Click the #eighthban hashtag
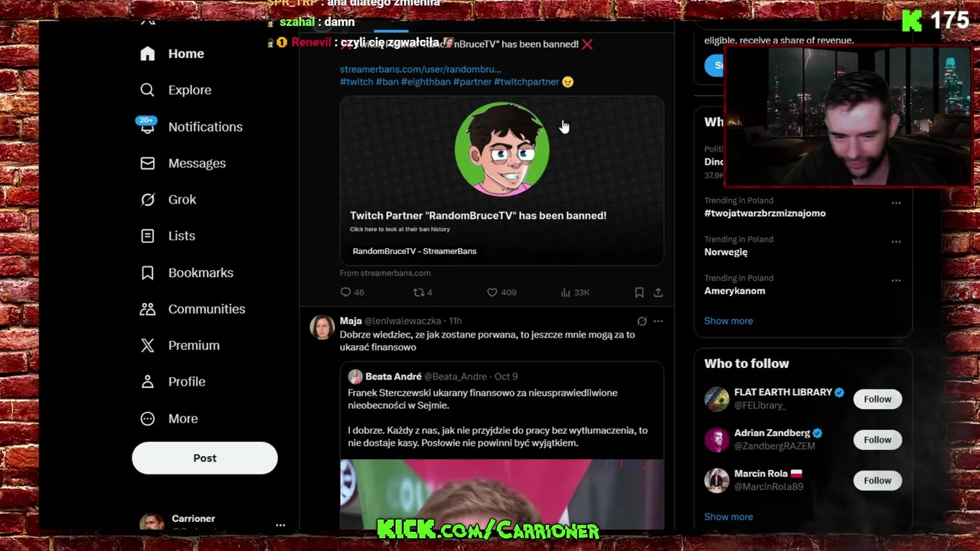Screen dimensions: 980x551 426,82
